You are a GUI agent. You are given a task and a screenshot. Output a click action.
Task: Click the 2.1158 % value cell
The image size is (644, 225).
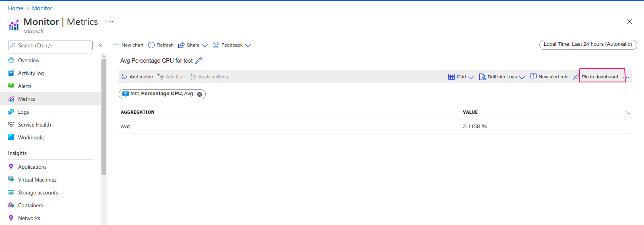click(x=475, y=126)
